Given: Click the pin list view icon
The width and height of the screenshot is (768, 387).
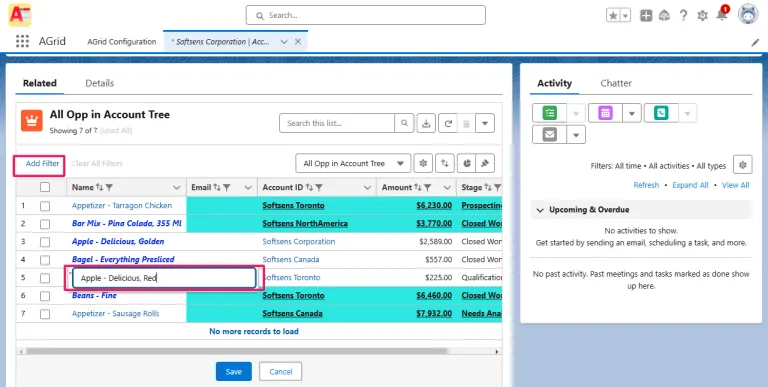Looking at the screenshot, I should click(x=485, y=164).
